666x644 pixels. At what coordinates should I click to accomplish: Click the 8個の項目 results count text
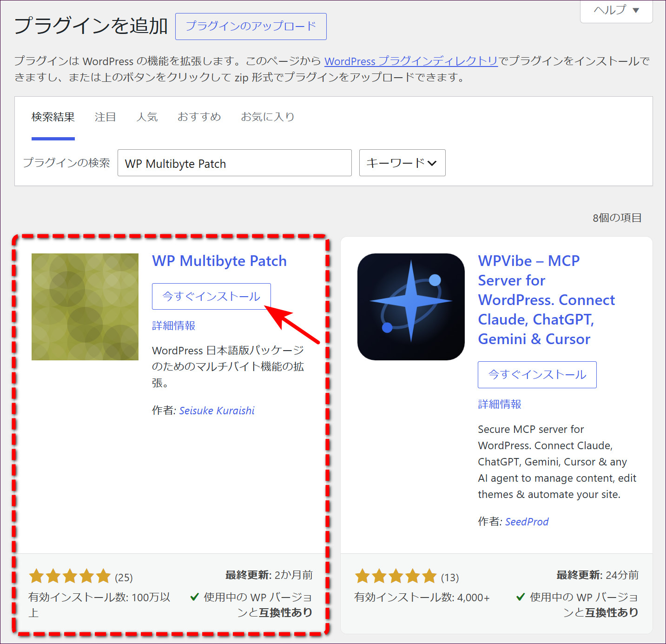pyautogui.click(x=617, y=218)
